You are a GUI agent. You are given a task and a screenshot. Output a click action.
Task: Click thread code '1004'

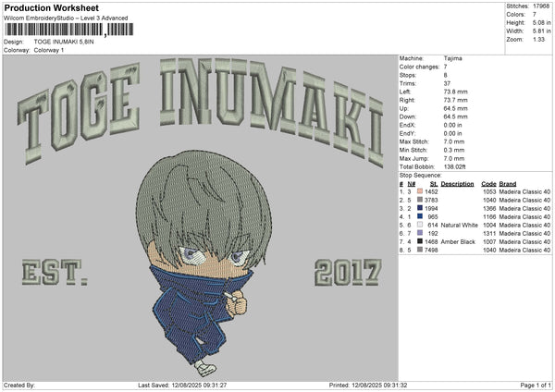coord(489,225)
